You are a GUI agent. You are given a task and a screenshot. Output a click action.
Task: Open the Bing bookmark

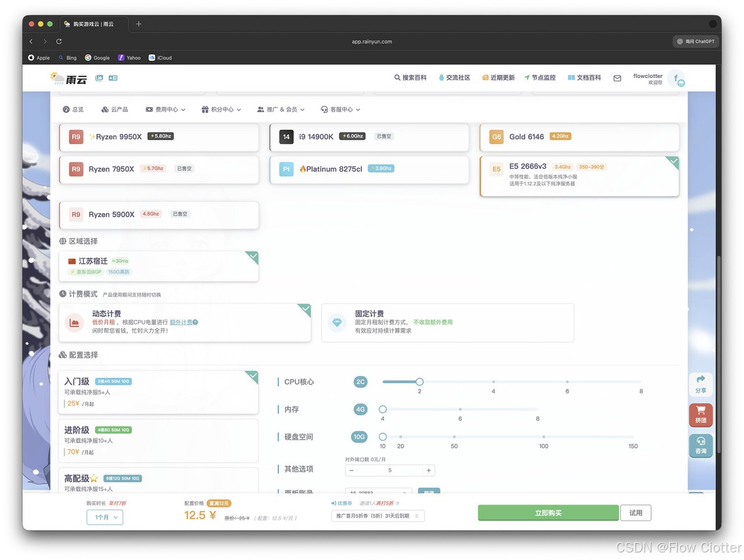[x=67, y=58]
